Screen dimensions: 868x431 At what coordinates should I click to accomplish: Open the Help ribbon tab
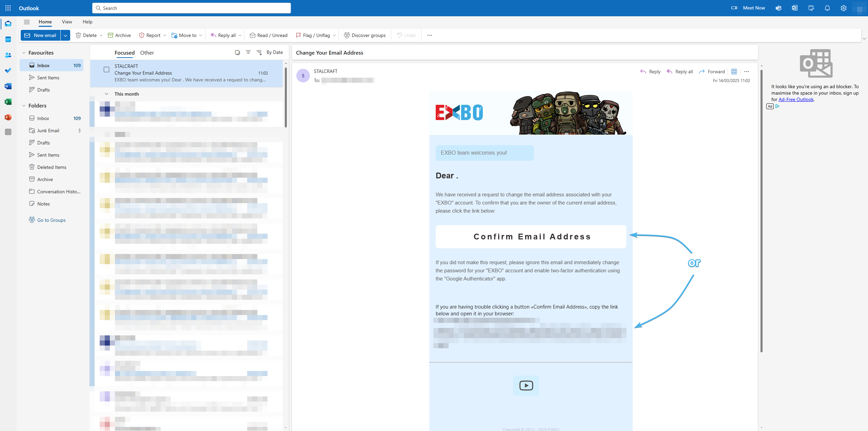pos(87,22)
